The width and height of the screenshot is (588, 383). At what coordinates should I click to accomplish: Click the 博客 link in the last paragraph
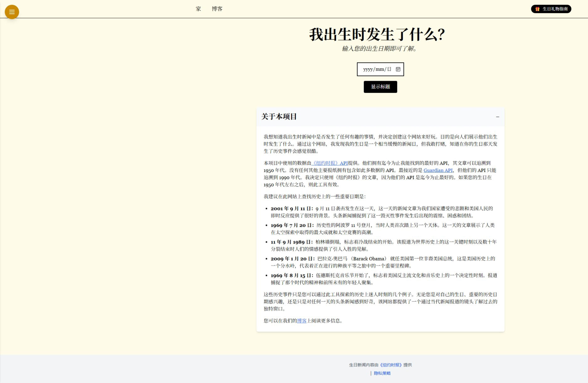(302, 321)
